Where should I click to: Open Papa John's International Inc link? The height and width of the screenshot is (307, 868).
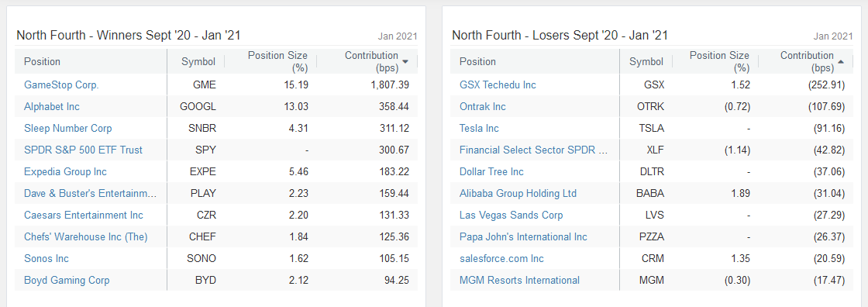pos(524,236)
